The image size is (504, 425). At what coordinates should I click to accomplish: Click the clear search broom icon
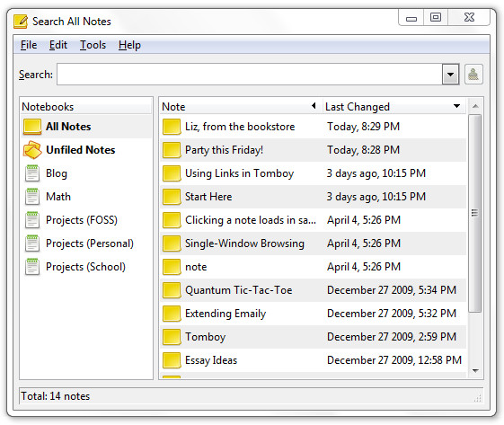click(x=473, y=75)
